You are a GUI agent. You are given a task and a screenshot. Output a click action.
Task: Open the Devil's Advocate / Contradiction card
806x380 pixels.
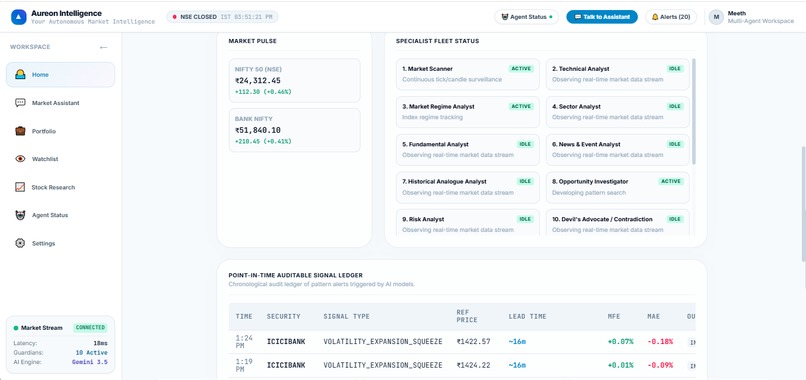point(617,223)
